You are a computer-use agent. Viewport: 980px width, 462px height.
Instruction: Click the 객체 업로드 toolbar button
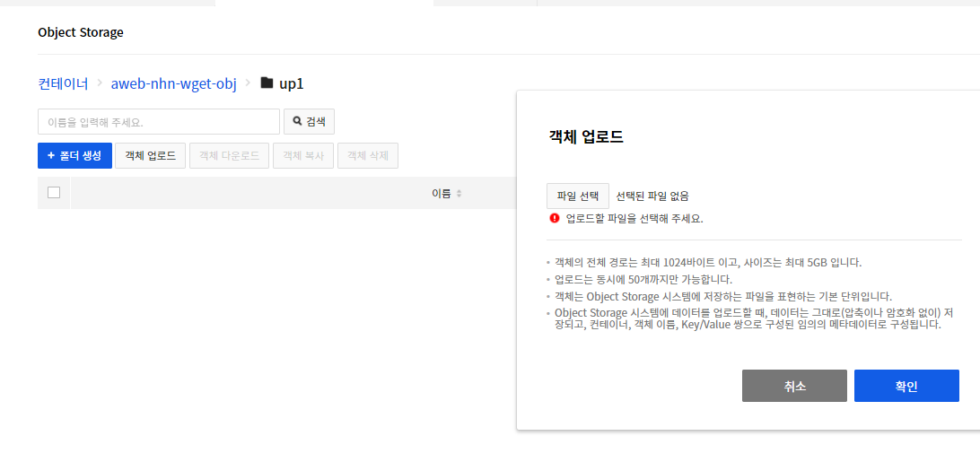[151, 156]
